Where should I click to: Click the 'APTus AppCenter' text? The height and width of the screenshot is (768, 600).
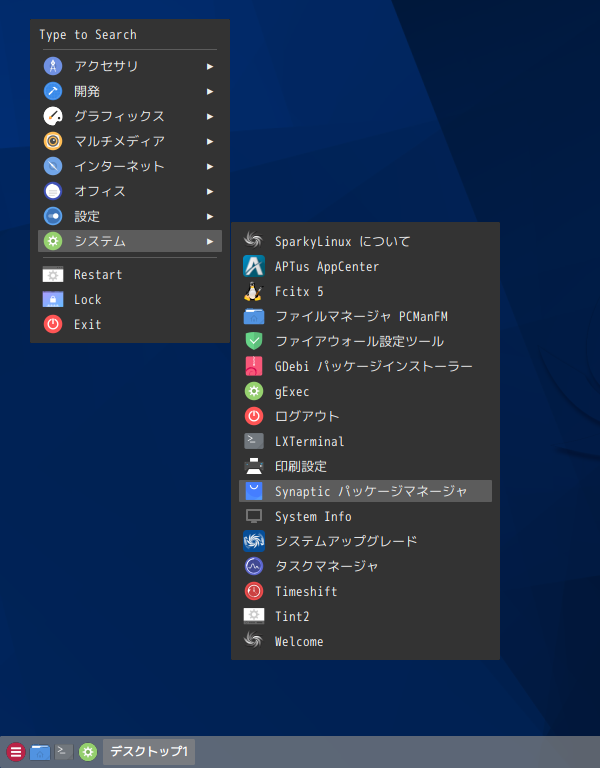coord(327,266)
